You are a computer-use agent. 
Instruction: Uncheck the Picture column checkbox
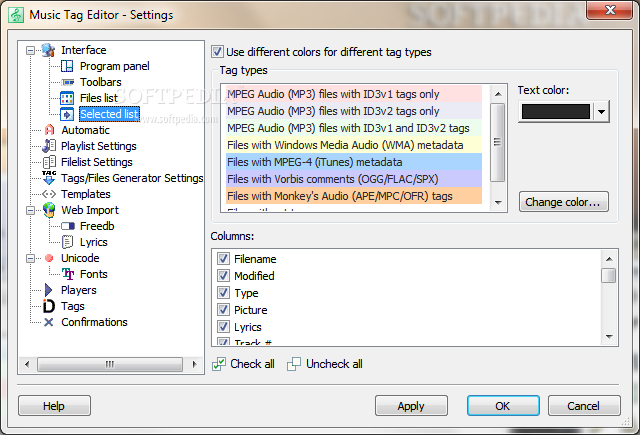pos(223,310)
